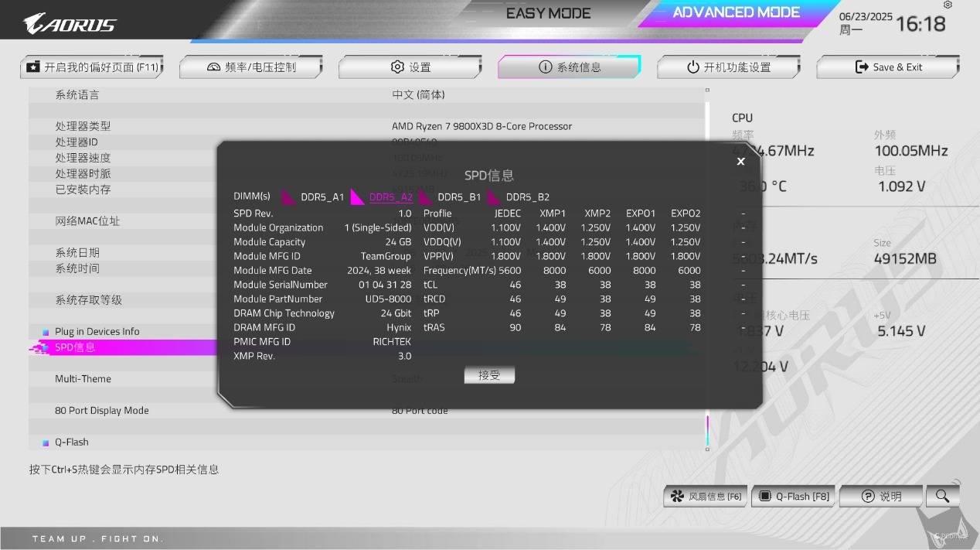Image resolution: width=980 pixels, height=550 pixels.
Task: Open the Multi-Theme option
Action: click(x=83, y=379)
